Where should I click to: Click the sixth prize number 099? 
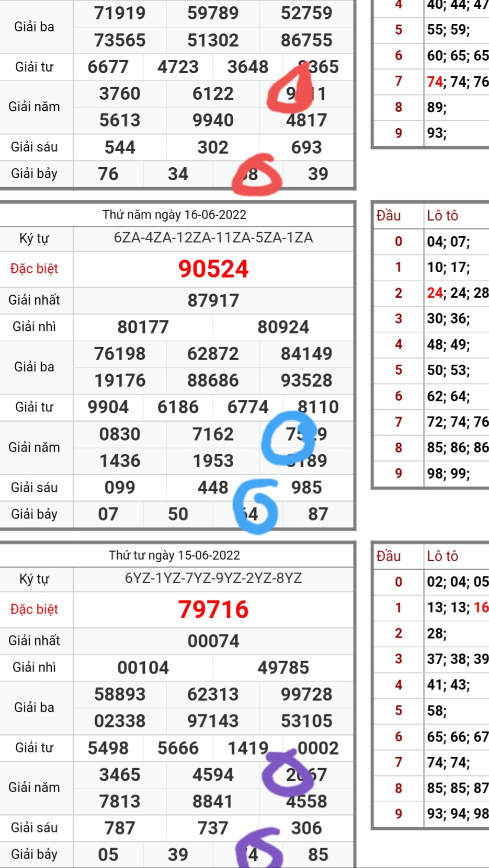coord(120,488)
